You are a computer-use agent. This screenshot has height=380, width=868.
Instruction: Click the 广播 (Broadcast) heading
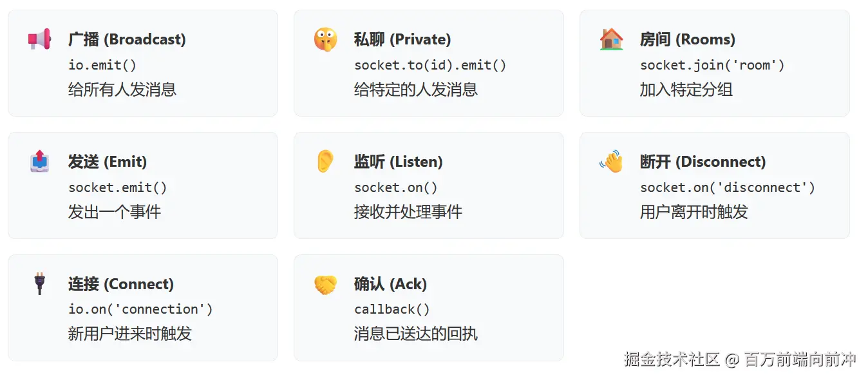coord(127,39)
